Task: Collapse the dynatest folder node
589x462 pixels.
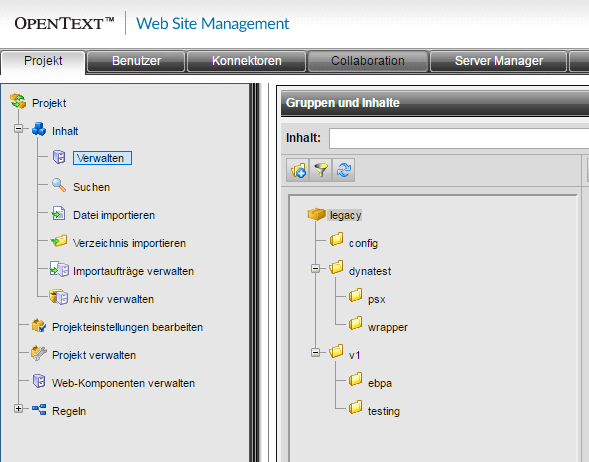Action: point(316,269)
